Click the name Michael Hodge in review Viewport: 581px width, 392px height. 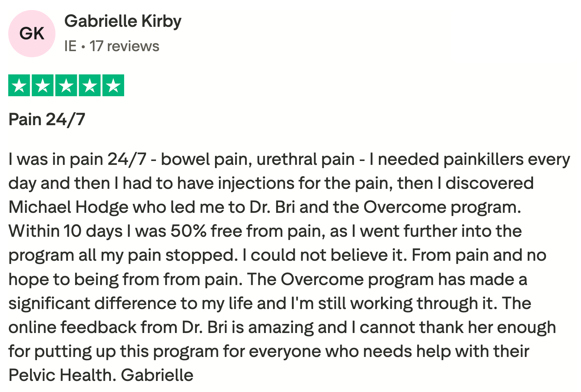tap(68, 207)
